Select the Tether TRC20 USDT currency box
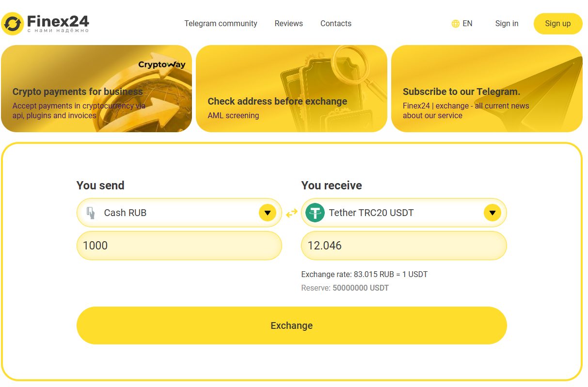588x387 pixels. point(404,213)
